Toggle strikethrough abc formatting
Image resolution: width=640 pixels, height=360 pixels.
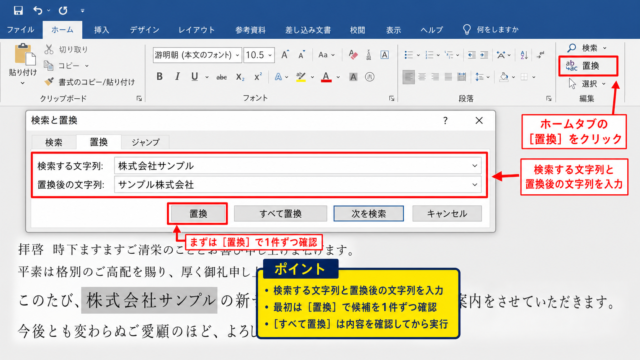click(222, 77)
